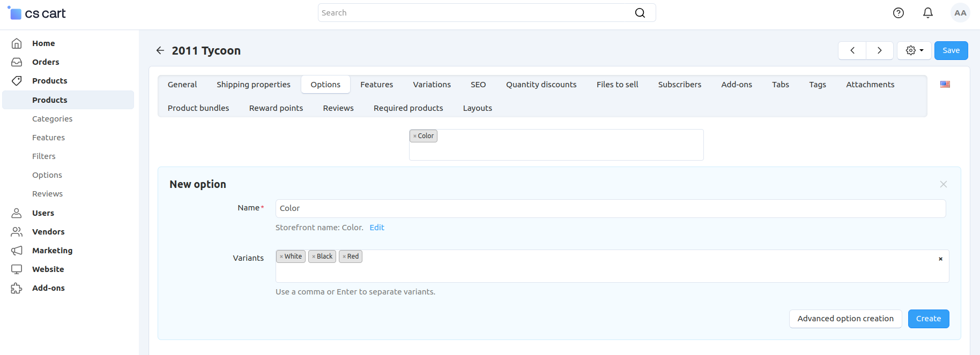Close the New option panel
Viewport: 980px width, 355px height.
944,184
